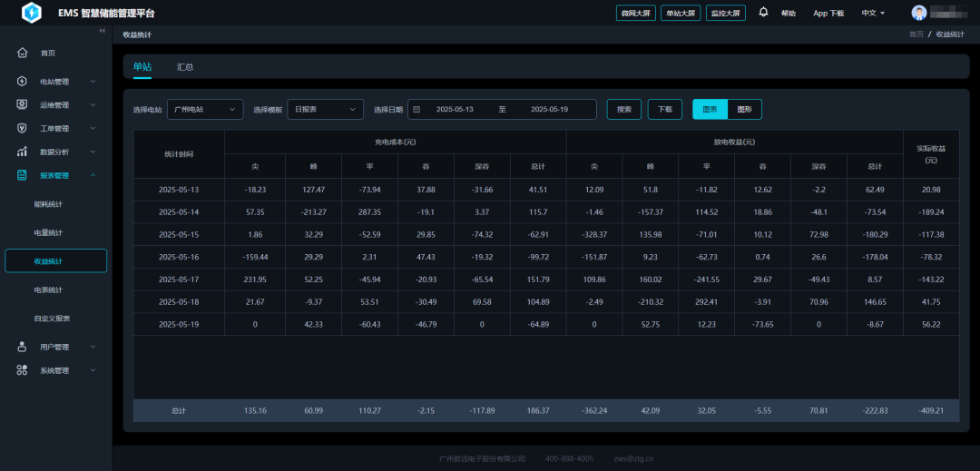Open the 选择电站 dropdown showing 广州电站
The width and height of the screenshot is (980, 471).
click(205, 109)
